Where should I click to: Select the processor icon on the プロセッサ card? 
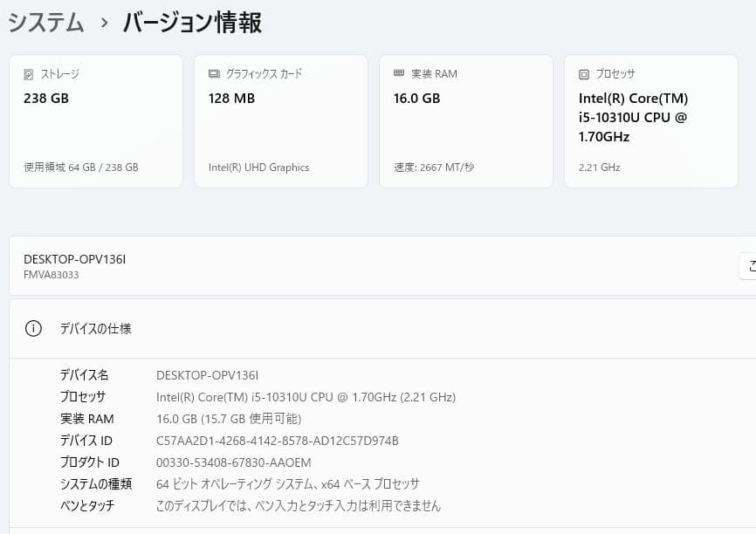click(x=582, y=74)
